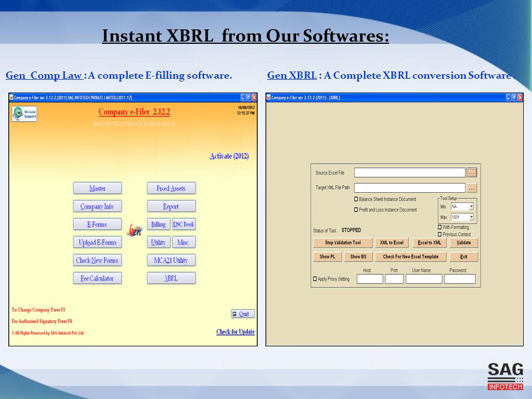Image resolution: width=532 pixels, height=399 pixels.
Task: Click the Gen logo in Company e-Filer
Action: pos(134,231)
